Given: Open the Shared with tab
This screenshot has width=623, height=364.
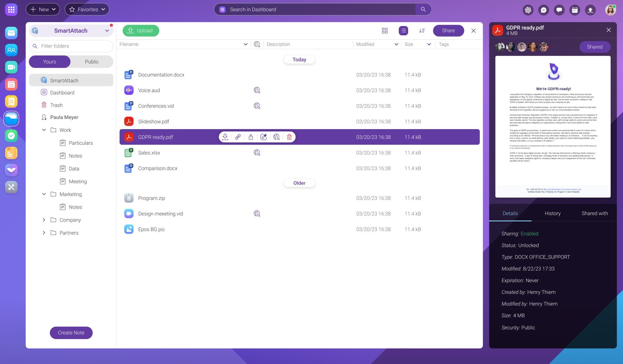Looking at the screenshot, I should tap(594, 213).
